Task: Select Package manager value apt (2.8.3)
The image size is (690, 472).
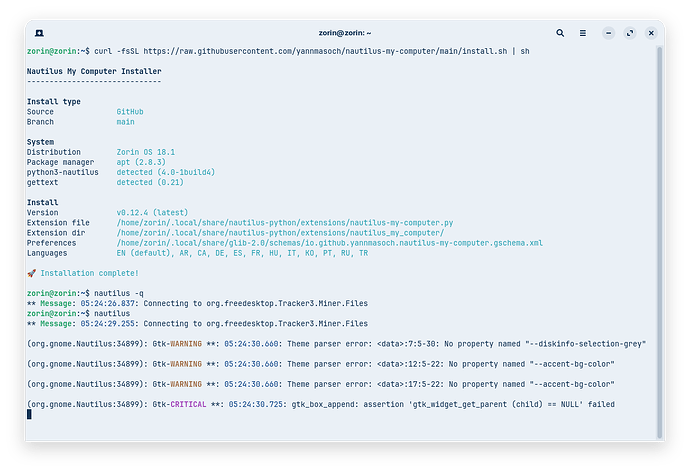Action: click(x=141, y=162)
